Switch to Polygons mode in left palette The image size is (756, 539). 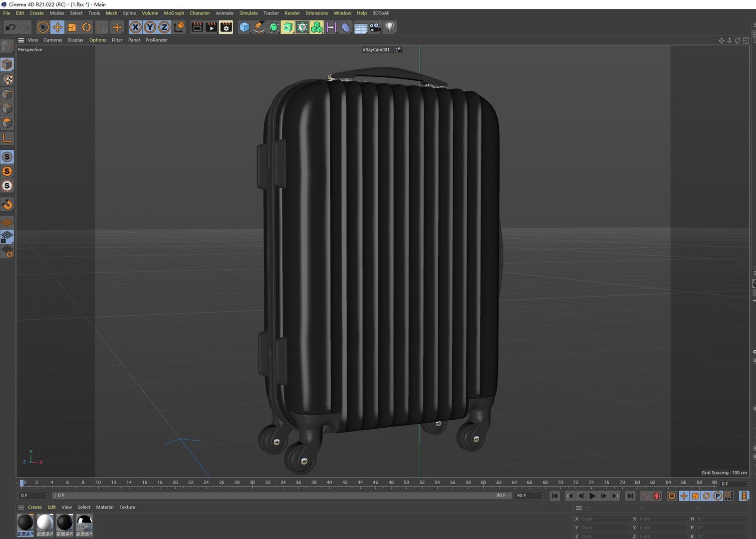point(7,123)
